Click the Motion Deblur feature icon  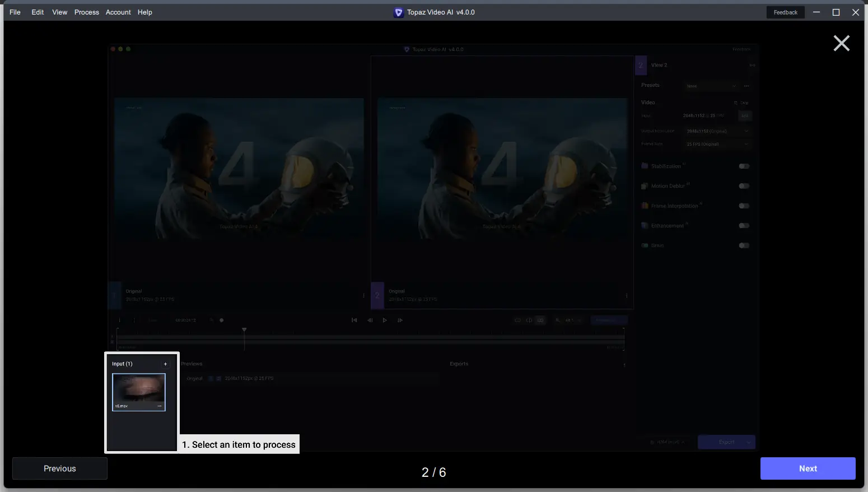point(645,186)
